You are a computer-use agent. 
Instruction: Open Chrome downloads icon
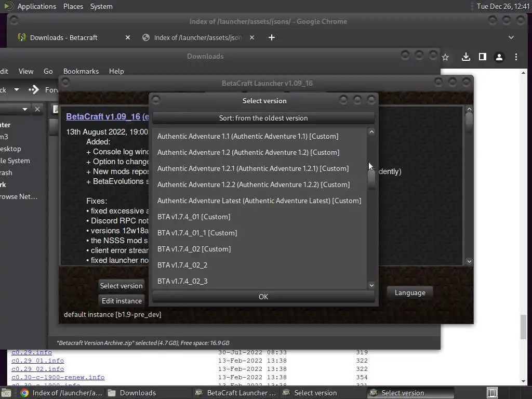[466, 57]
